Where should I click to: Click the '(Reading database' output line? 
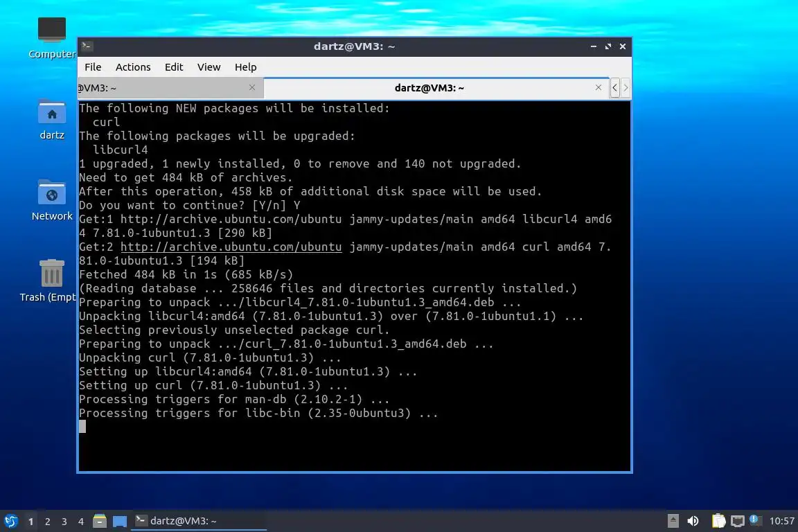tap(328, 289)
